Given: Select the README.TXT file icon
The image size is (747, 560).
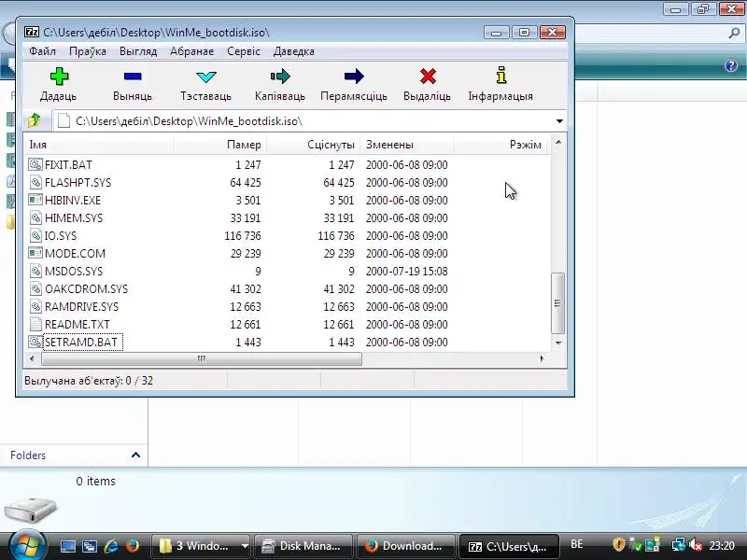Looking at the screenshot, I should 35,324.
